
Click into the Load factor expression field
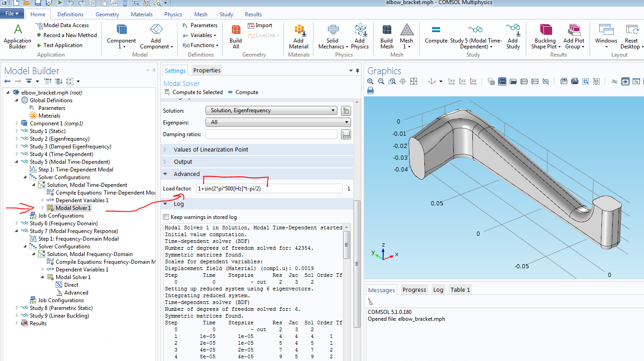coord(269,189)
